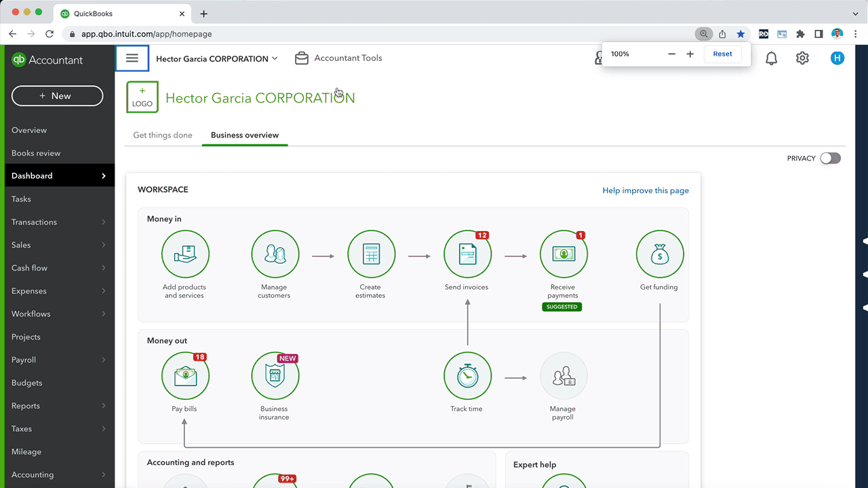Expand the Reports sidebar chevron

tap(104, 405)
